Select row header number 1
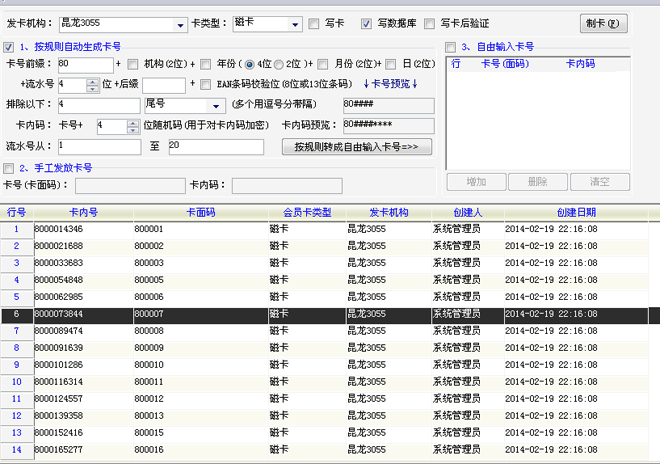This screenshot has height=464, width=660. (x=16, y=229)
